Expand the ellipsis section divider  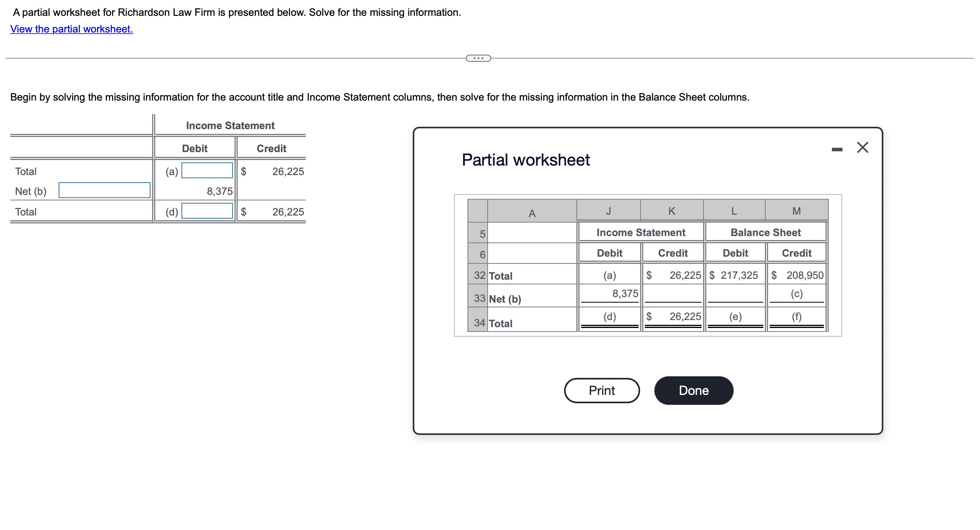478,58
